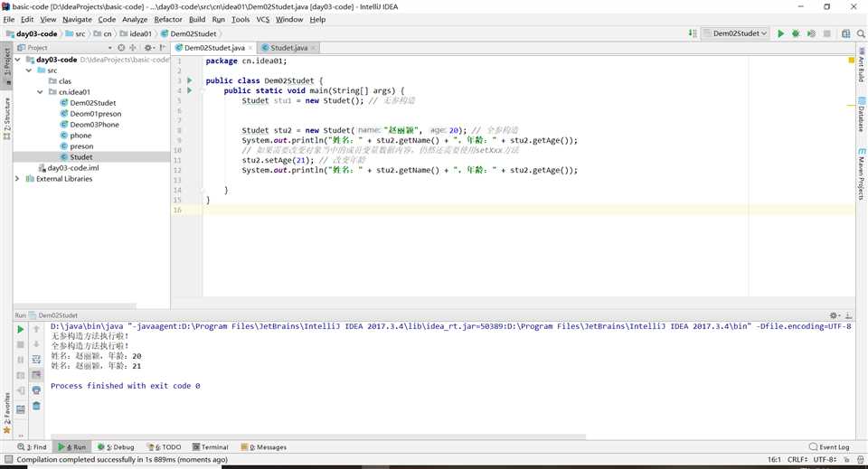
Task: Toggle the Ant Build side panel
Action: click(862, 65)
